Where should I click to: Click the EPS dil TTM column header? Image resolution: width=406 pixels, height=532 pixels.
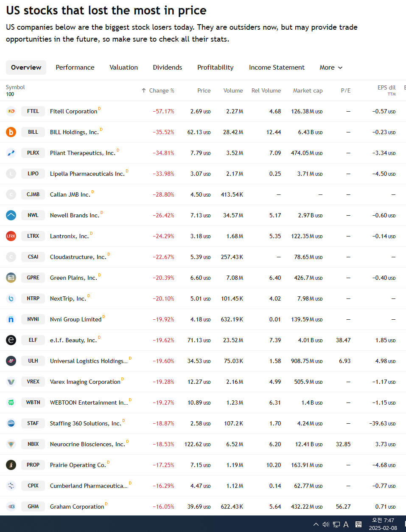tap(386, 90)
